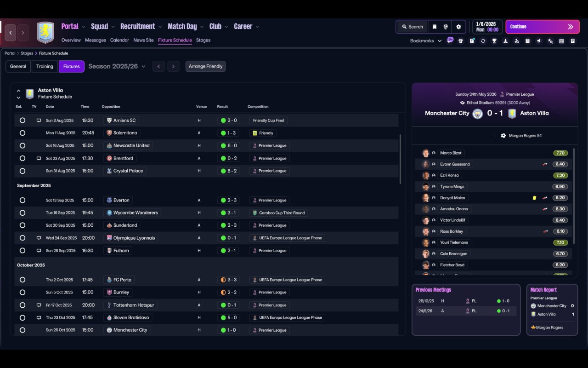Click the TV icon on the Olympique Lyonnais row
The image size is (588, 368).
pyautogui.click(x=39, y=238)
